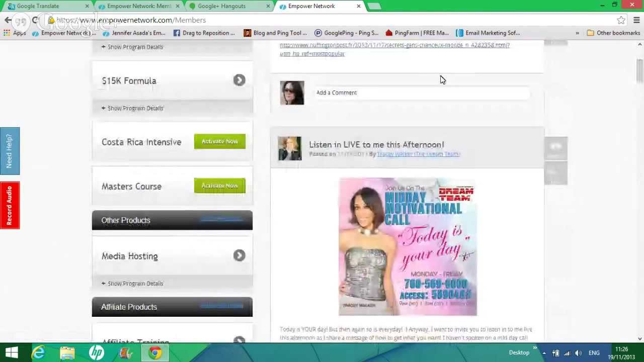Click the scrollbar up arrow
This screenshot has width=644, height=362.
click(x=639, y=45)
